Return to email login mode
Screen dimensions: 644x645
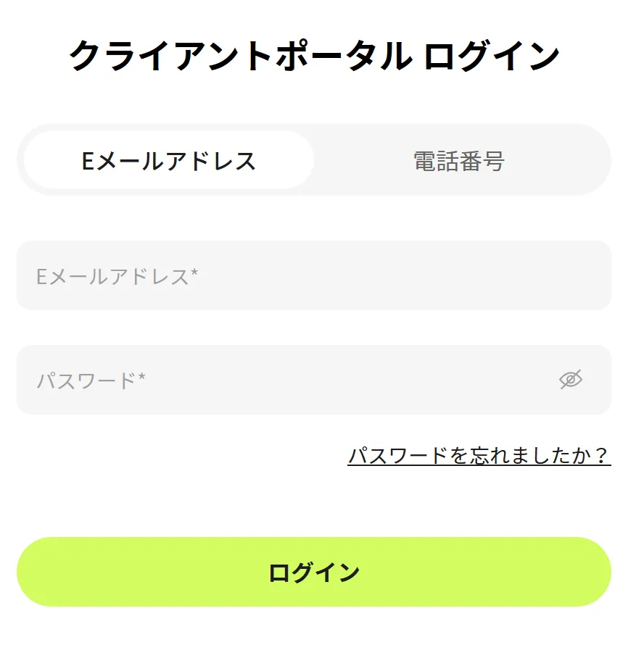point(169,160)
